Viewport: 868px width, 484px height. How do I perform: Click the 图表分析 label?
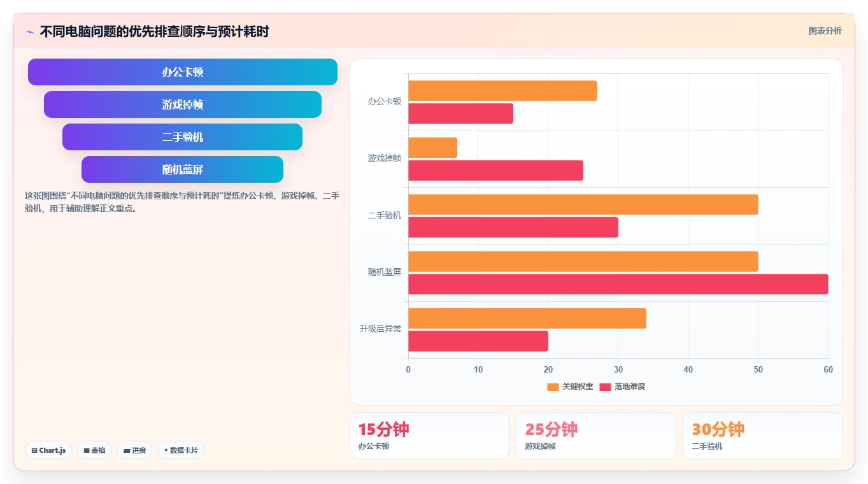[825, 31]
